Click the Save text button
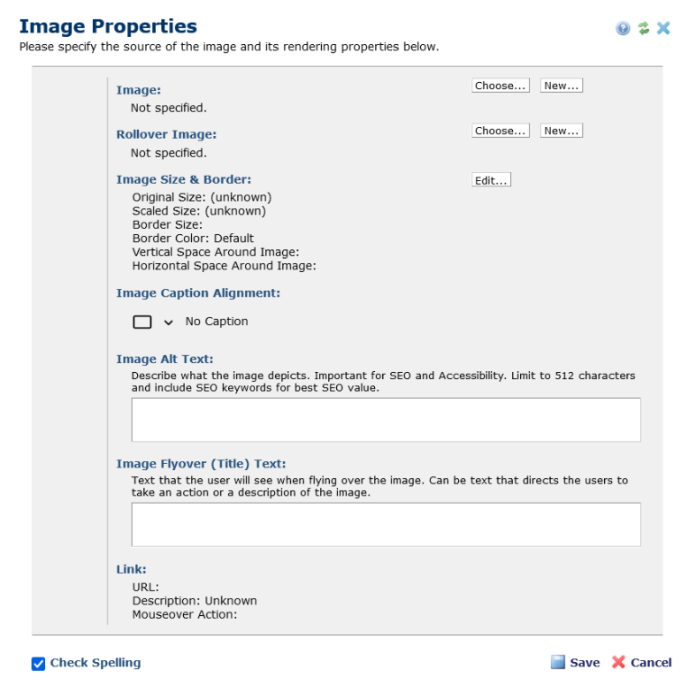The width and height of the screenshot is (686, 680). coord(584,662)
